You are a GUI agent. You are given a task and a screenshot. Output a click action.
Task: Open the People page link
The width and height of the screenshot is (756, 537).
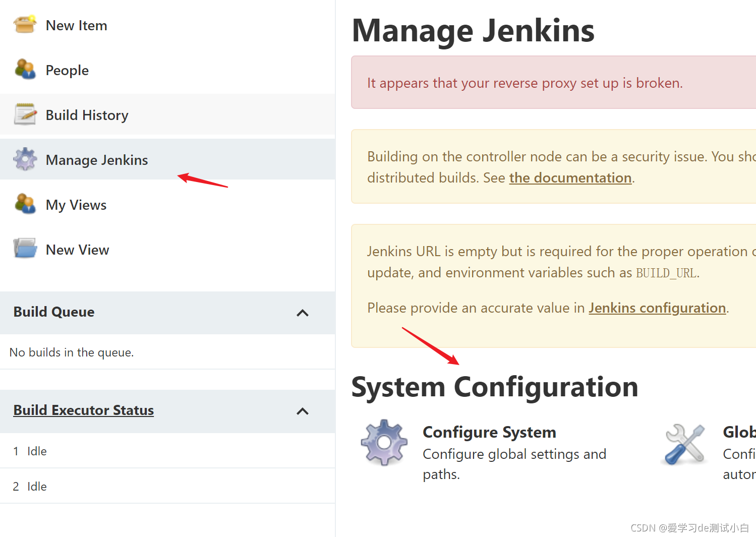pos(67,71)
